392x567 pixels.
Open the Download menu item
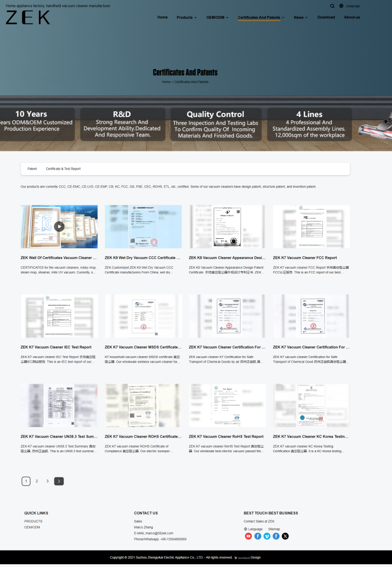[326, 17]
